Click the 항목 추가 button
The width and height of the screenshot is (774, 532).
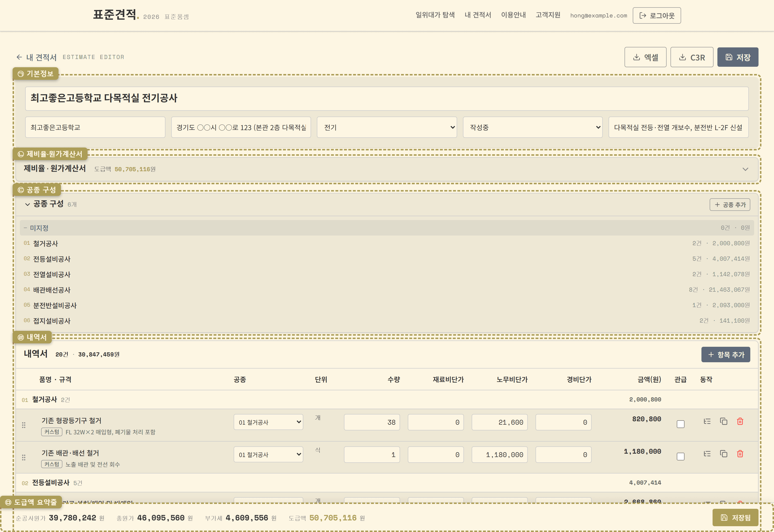pyautogui.click(x=726, y=354)
